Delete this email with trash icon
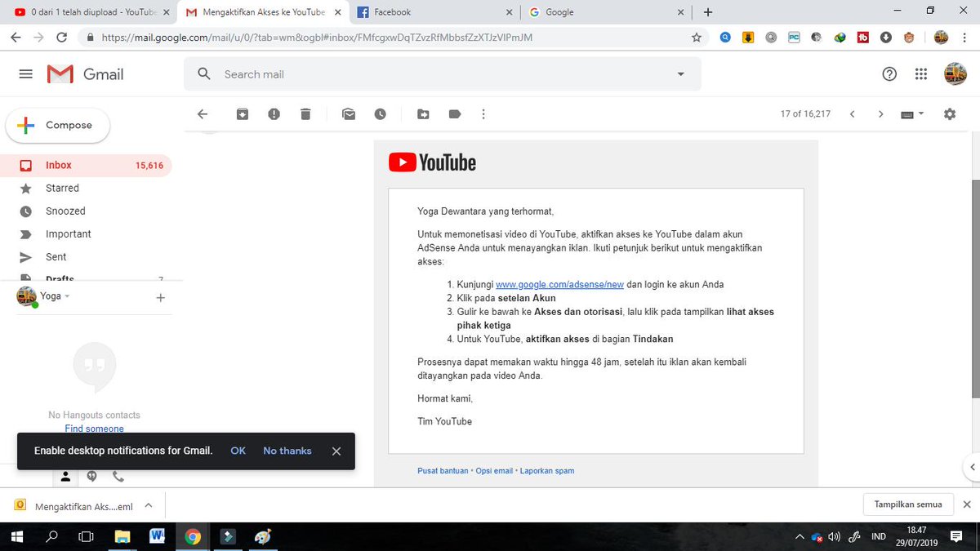The width and height of the screenshot is (980, 551). (x=305, y=114)
